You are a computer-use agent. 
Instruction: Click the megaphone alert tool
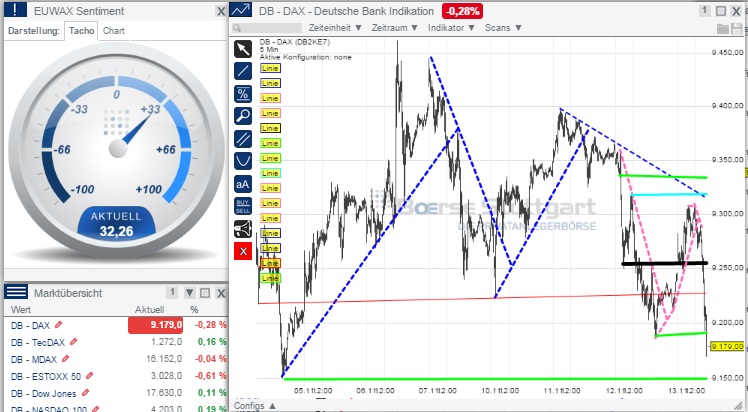click(243, 229)
